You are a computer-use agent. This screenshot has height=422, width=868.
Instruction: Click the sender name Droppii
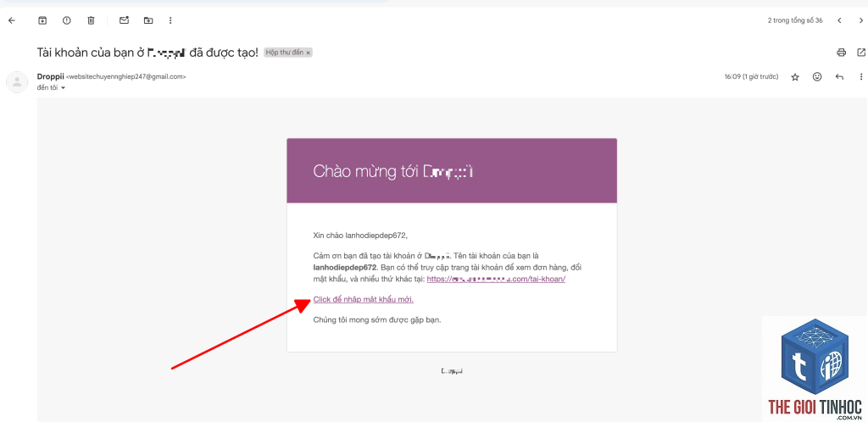click(x=50, y=77)
